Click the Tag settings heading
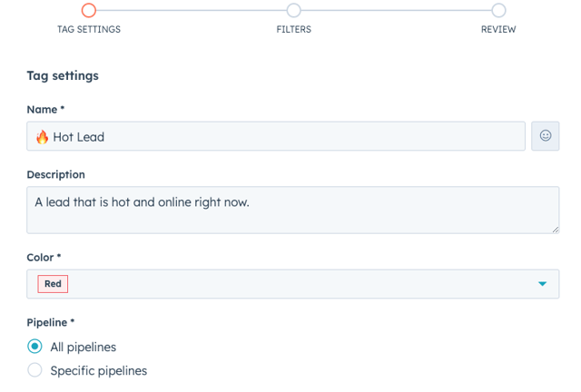Viewport: 581px width, 392px height. pyautogui.click(x=63, y=75)
